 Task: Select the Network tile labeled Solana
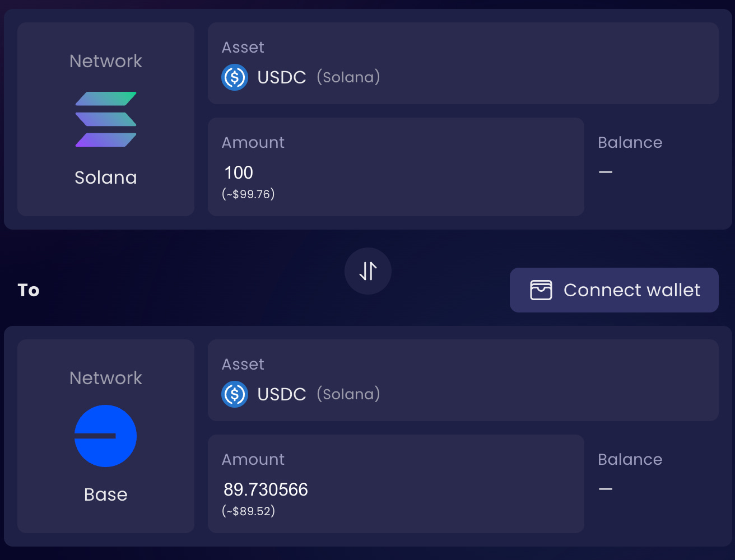click(105, 119)
